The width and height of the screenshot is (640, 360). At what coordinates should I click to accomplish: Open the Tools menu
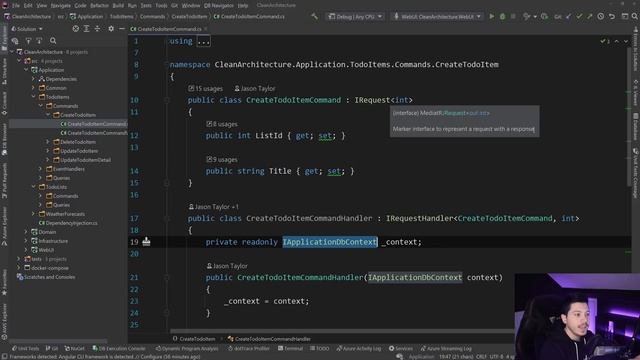coord(161,6)
